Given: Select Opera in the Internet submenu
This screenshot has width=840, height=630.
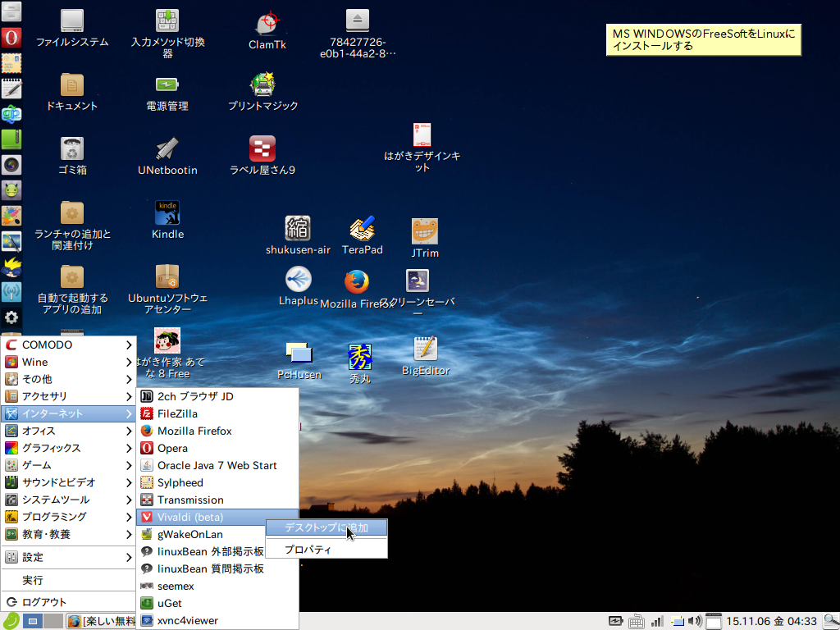Looking at the screenshot, I should pyautogui.click(x=217, y=448).
